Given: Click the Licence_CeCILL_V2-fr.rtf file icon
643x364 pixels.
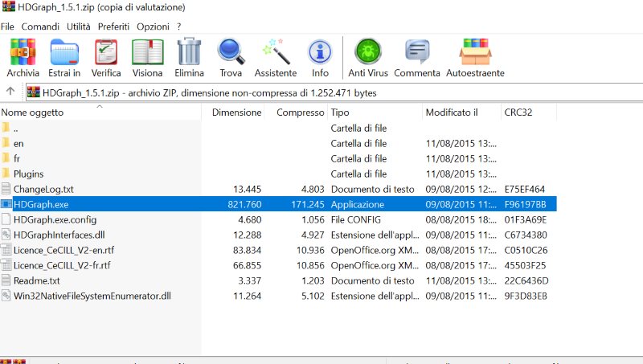Looking at the screenshot, I should tap(6, 265).
